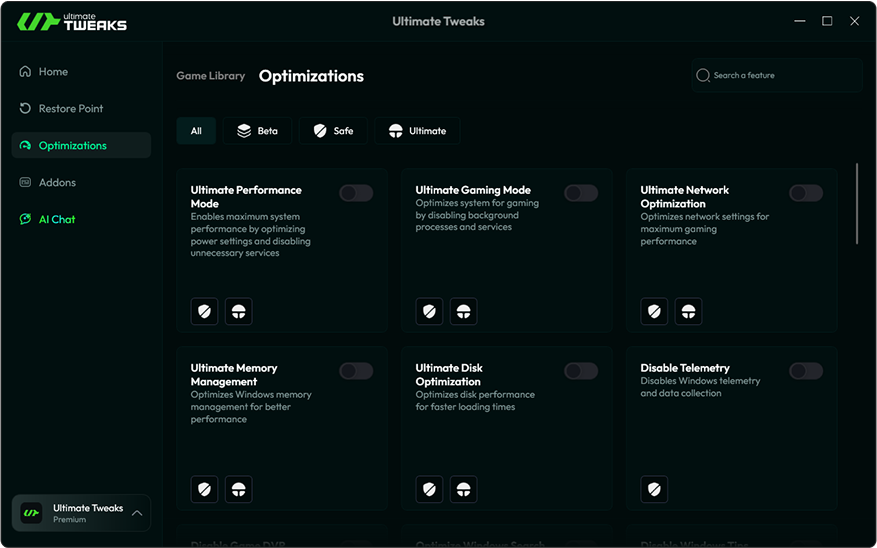877x548 pixels.
Task: Click ultimate badge on Ultimate Network Optimization card
Action: click(x=689, y=311)
